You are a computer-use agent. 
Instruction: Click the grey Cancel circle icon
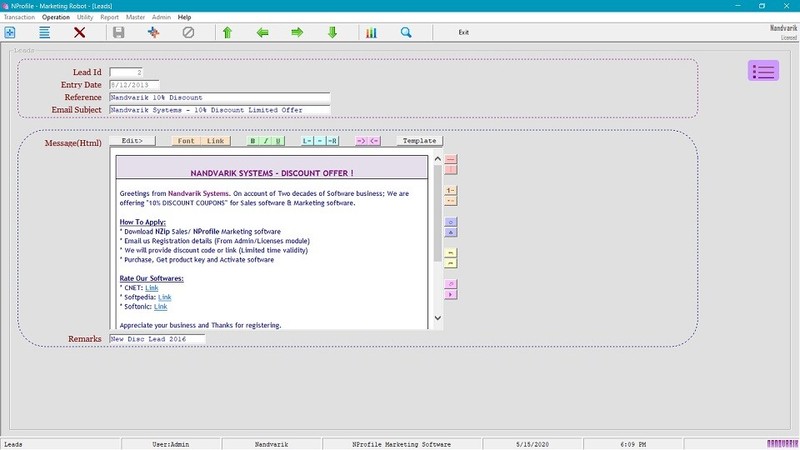tap(188, 33)
